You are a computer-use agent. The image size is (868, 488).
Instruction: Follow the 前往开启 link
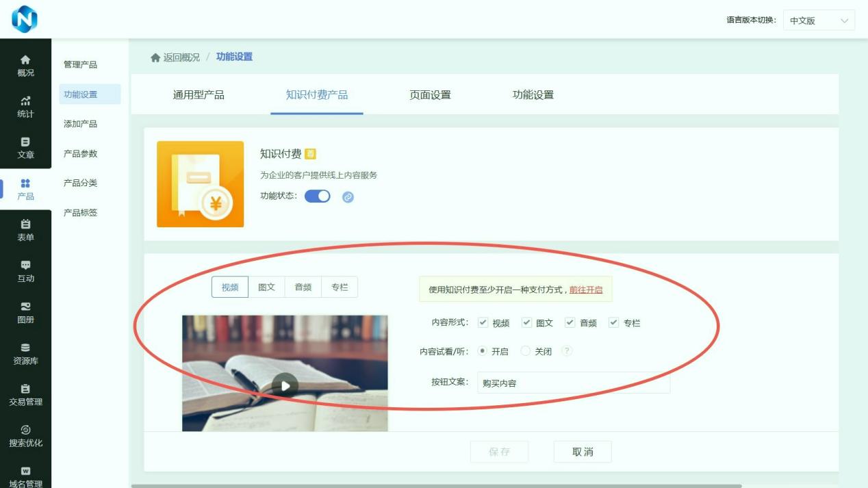pos(586,290)
